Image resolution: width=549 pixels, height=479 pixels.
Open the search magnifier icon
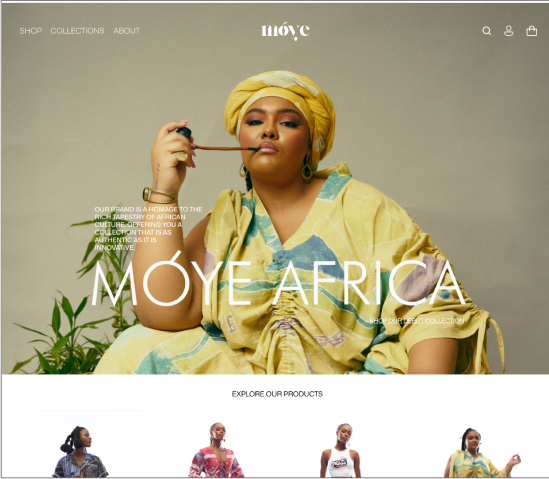(487, 31)
